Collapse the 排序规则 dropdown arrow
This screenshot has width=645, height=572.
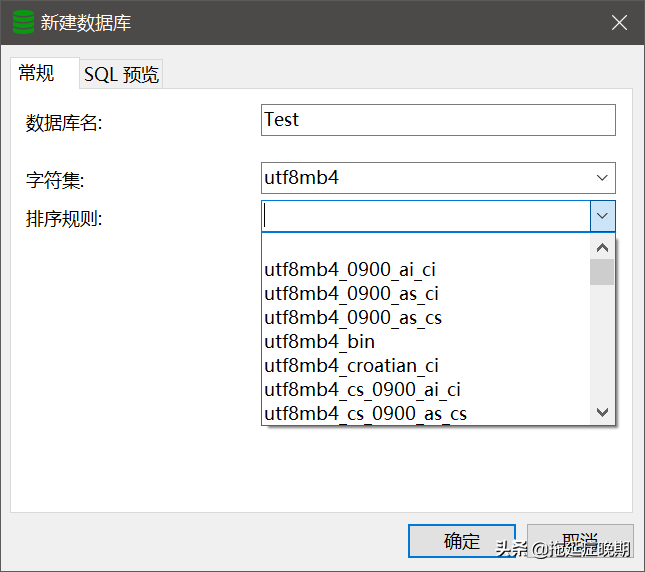pyautogui.click(x=603, y=216)
